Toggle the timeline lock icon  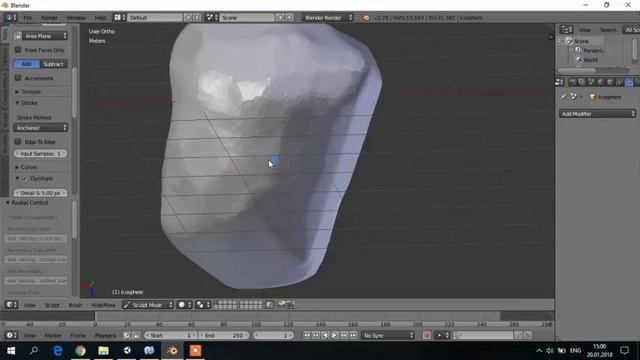[x=136, y=335]
